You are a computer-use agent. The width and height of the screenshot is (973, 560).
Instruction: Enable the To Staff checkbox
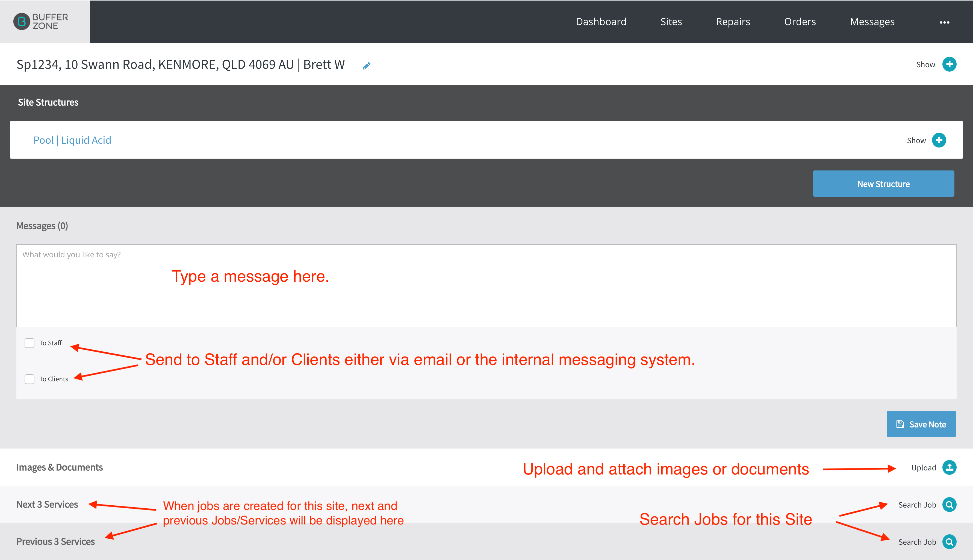click(x=30, y=343)
